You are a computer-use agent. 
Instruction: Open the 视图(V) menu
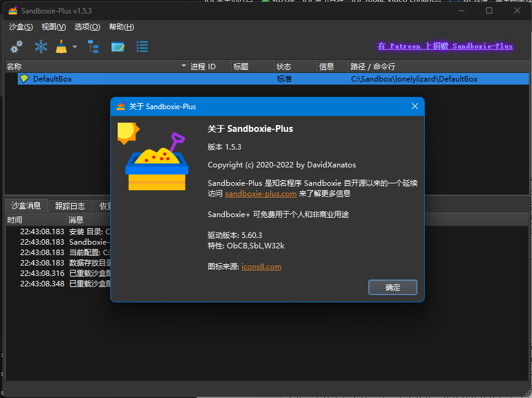click(53, 27)
